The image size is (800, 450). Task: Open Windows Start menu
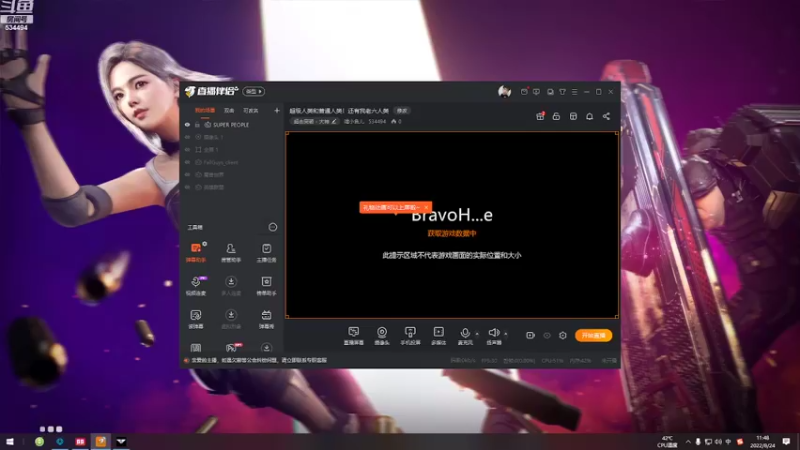[x=10, y=442]
